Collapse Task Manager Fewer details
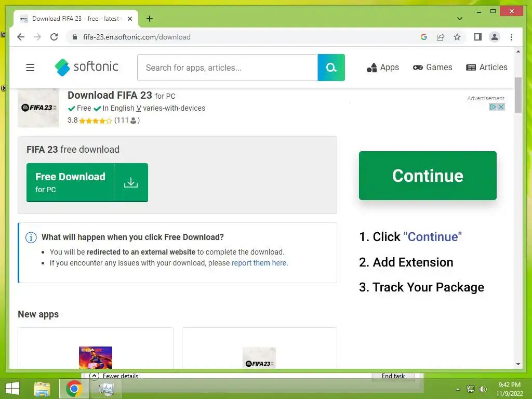This screenshot has width=532, height=399. (x=114, y=376)
